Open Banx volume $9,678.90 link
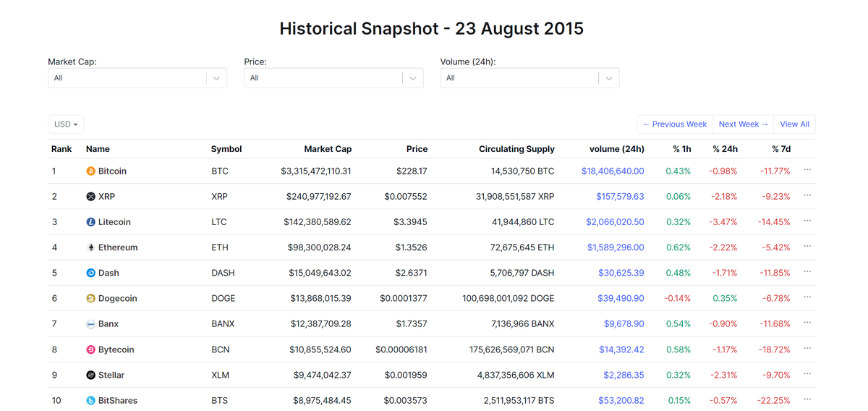 [x=624, y=324]
